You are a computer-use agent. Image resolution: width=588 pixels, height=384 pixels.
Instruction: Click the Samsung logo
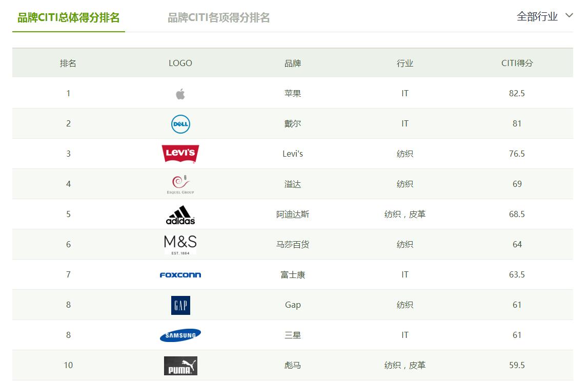pos(180,335)
